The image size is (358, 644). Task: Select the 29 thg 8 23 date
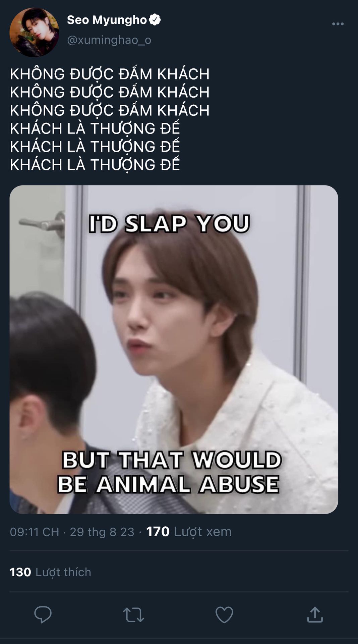click(102, 532)
